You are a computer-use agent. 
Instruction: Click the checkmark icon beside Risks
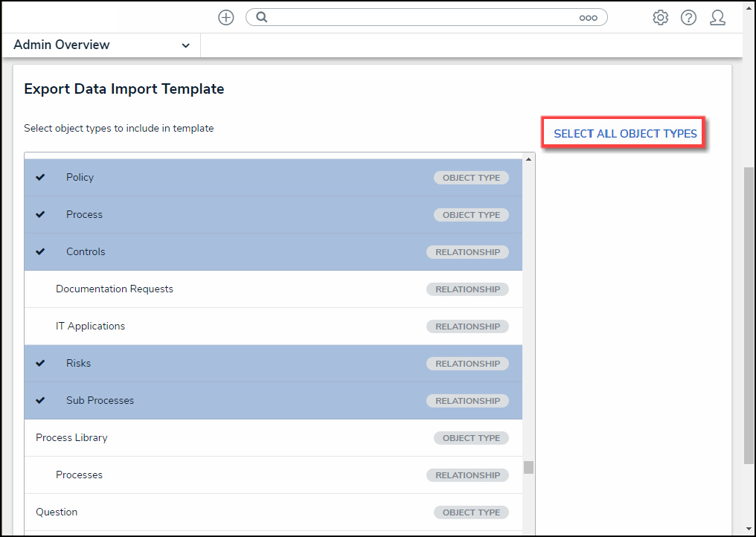click(40, 363)
